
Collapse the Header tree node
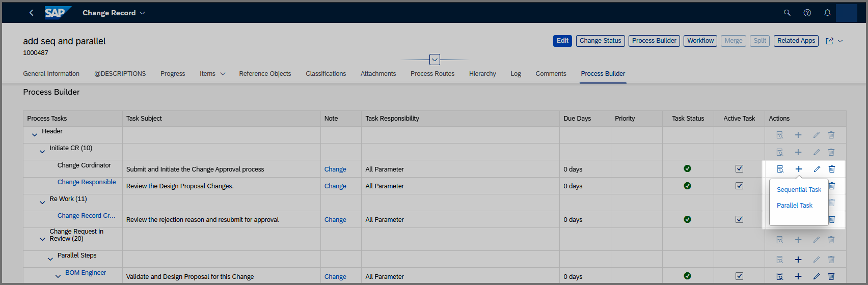(x=35, y=135)
